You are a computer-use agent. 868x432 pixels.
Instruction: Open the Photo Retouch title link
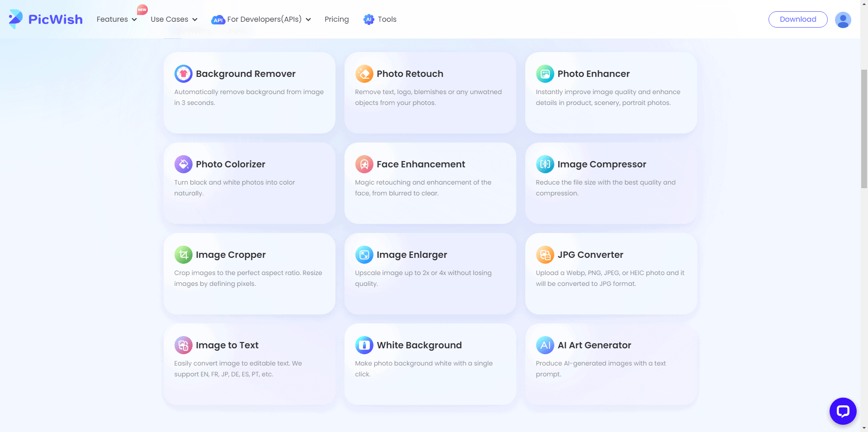point(410,74)
